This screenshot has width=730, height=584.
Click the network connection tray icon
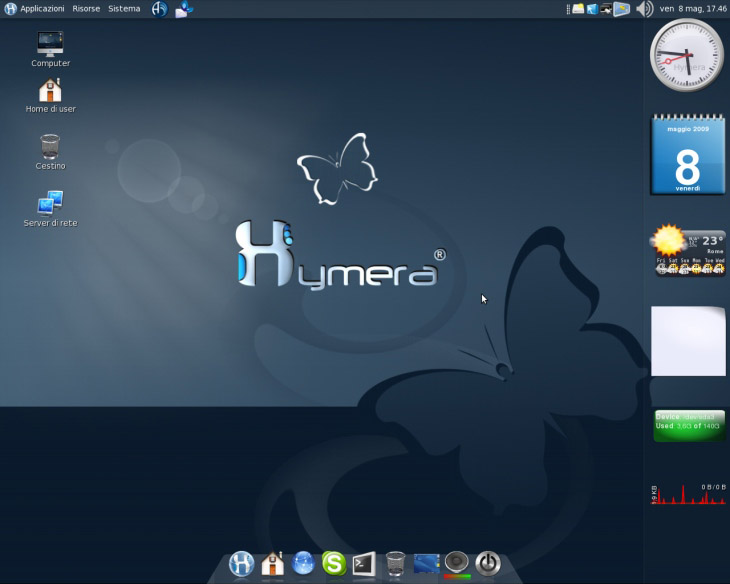pyautogui.click(x=606, y=9)
